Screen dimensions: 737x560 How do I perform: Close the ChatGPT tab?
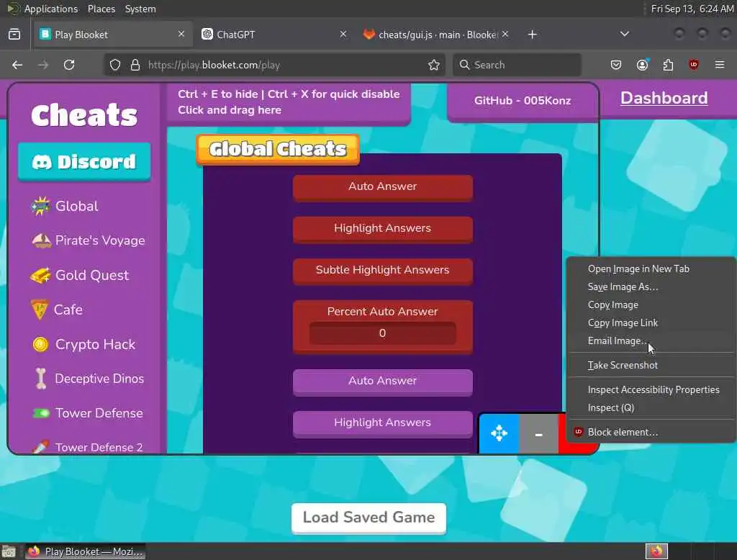point(343,35)
